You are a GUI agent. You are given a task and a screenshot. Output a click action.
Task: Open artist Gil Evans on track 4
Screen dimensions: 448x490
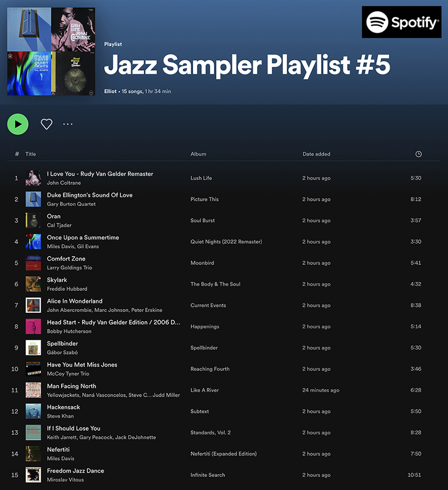[x=88, y=246]
